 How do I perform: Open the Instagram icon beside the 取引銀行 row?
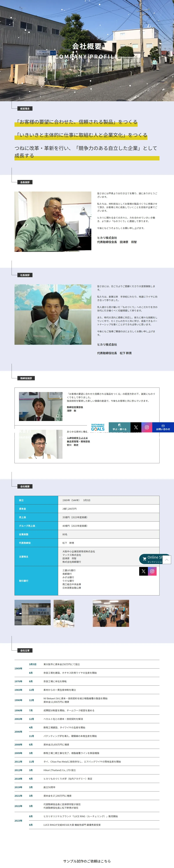tap(152, 571)
